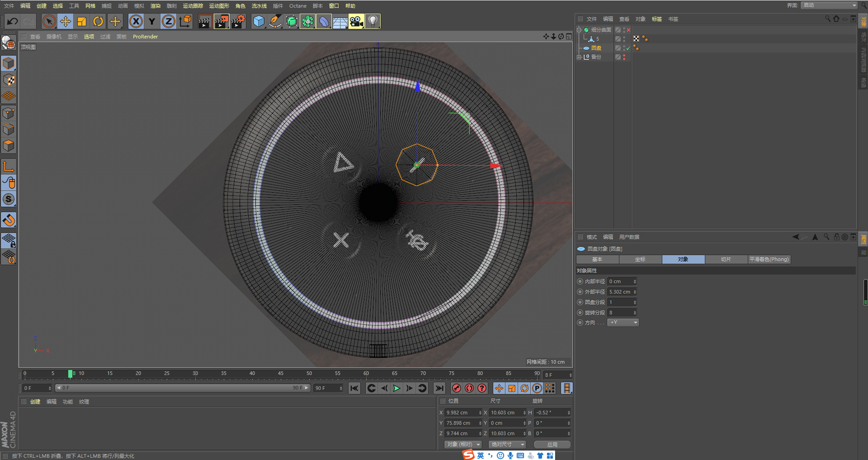Click the Floor environment grid icon
Screen dimensions: 868x460
340,21
